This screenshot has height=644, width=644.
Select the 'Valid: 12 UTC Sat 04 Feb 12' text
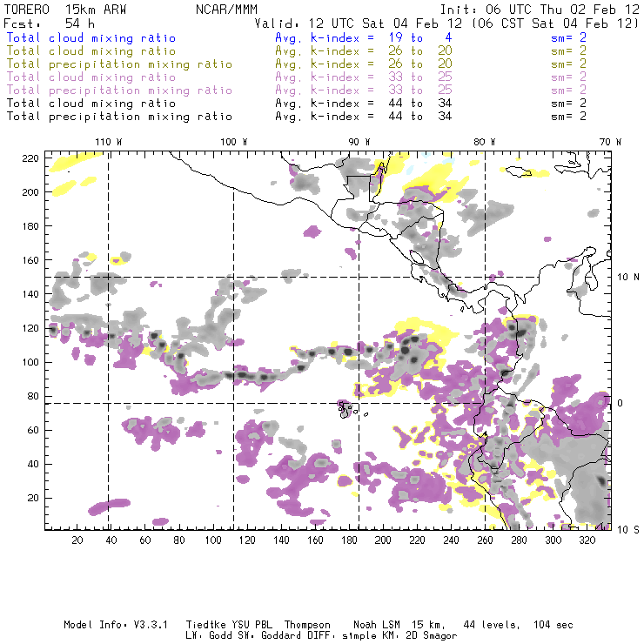tap(359, 23)
